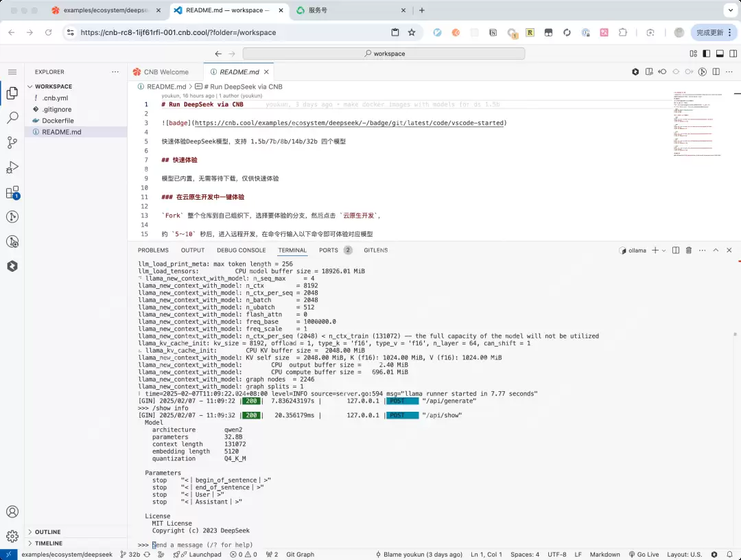Screen dimensions: 741x560
Task: Click the workspace search box in title bar
Action: click(x=384, y=54)
